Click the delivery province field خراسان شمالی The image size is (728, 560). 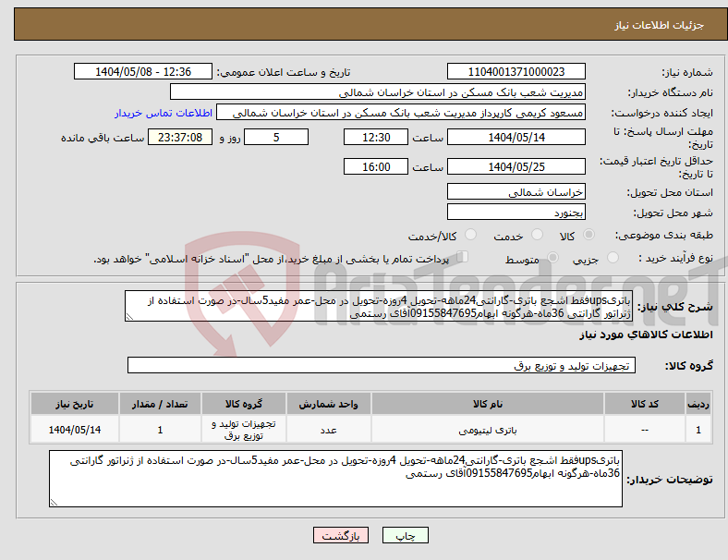pyautogui.click(x=516, y=192)
